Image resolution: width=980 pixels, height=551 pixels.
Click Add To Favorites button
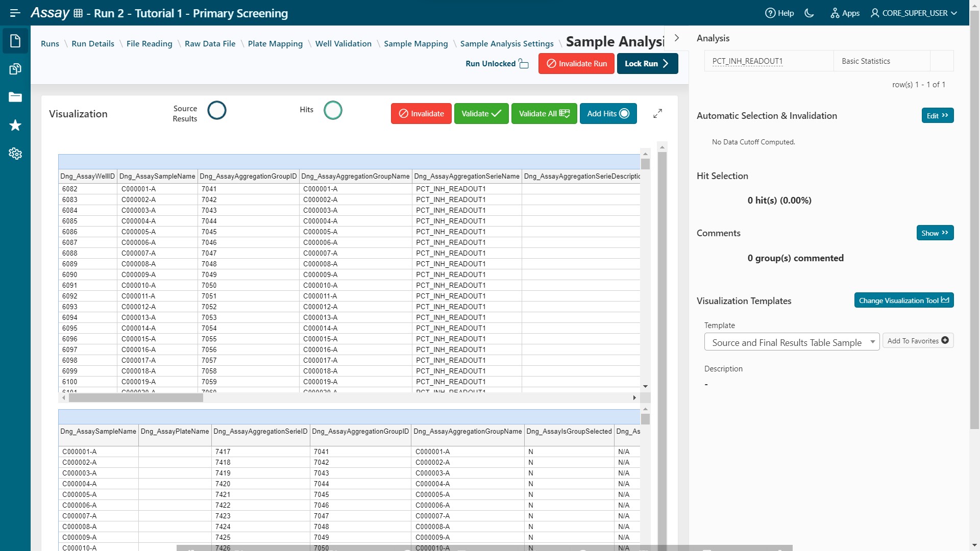tap(917, 340)
